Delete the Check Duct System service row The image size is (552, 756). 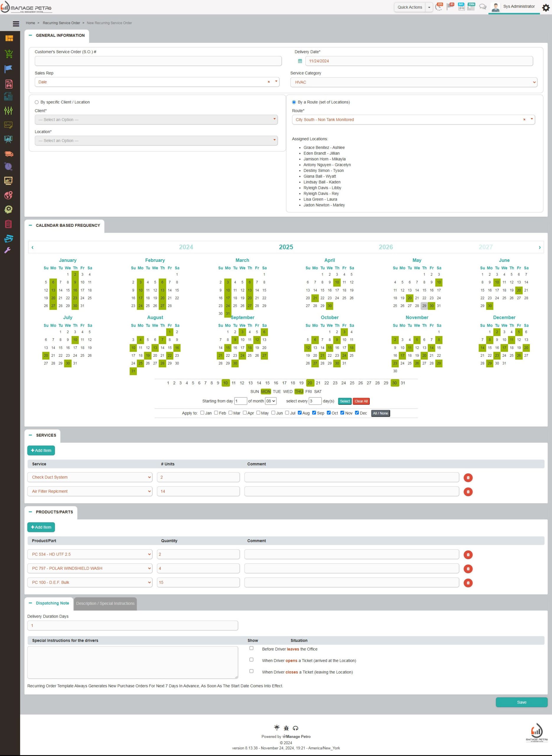[468, 478]
